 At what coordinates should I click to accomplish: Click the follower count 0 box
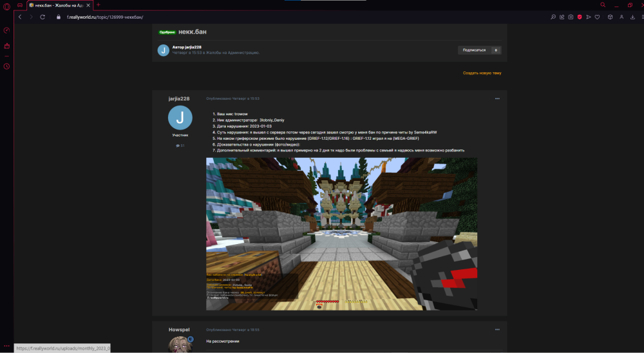click(496, 50)
